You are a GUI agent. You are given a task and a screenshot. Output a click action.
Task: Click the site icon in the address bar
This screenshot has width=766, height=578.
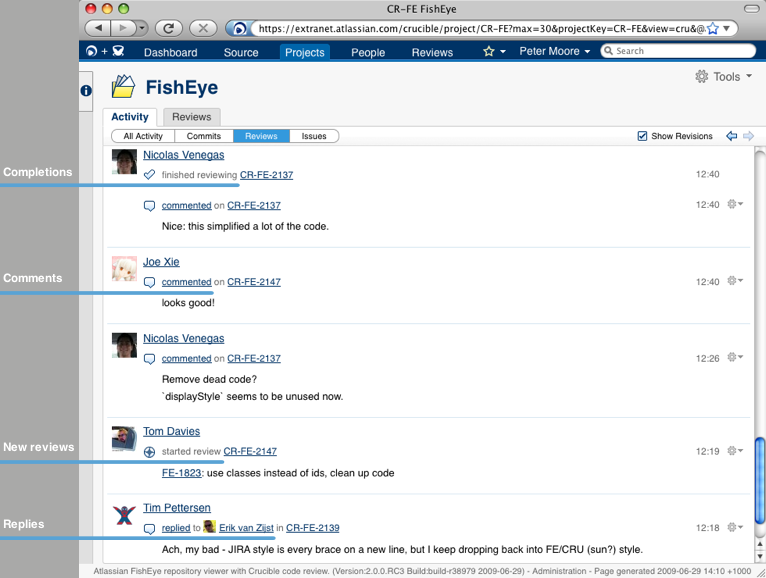click(239, 29)
